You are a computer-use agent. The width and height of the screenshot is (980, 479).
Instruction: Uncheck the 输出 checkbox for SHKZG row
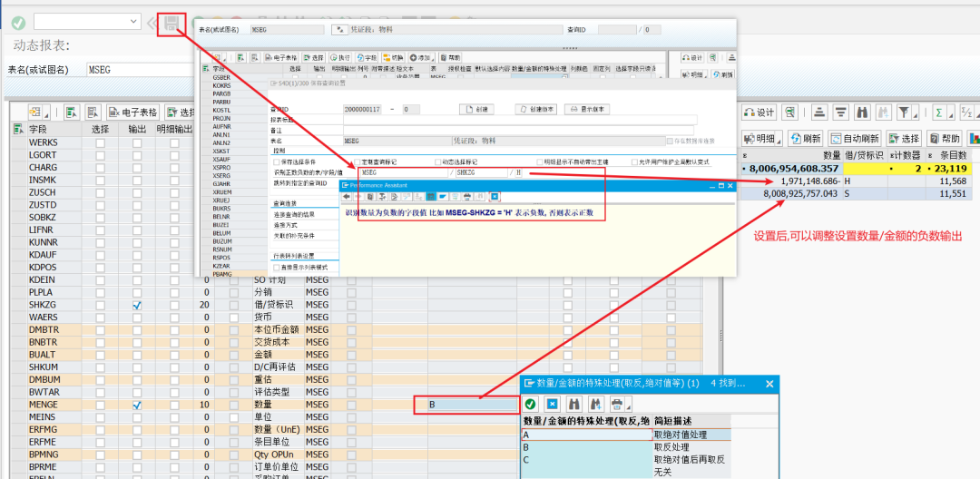tap(137, 306)
